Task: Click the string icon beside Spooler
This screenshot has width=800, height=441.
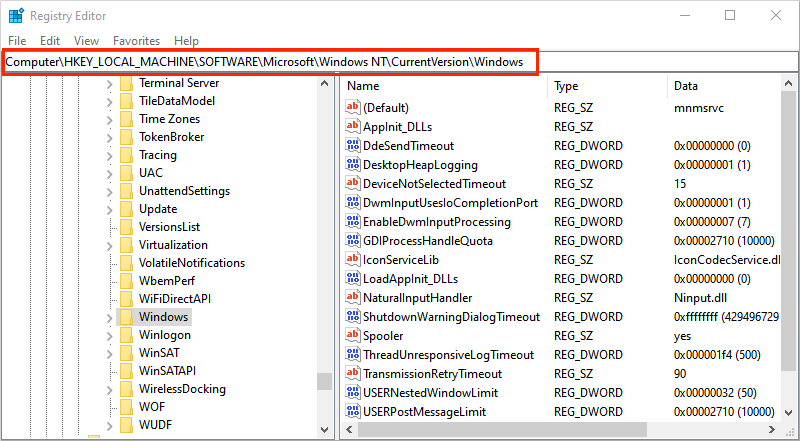Action: pyautogui.click(x=353, y=335)
